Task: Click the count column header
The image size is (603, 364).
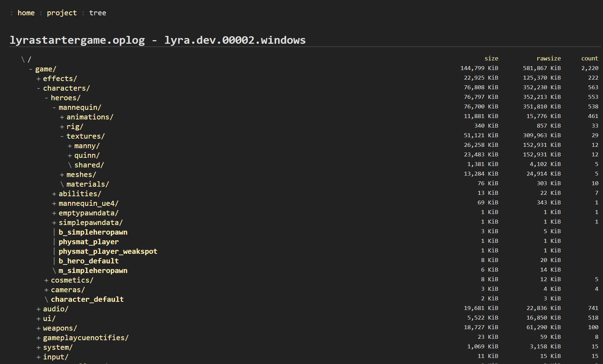Action: pos(589,58)
